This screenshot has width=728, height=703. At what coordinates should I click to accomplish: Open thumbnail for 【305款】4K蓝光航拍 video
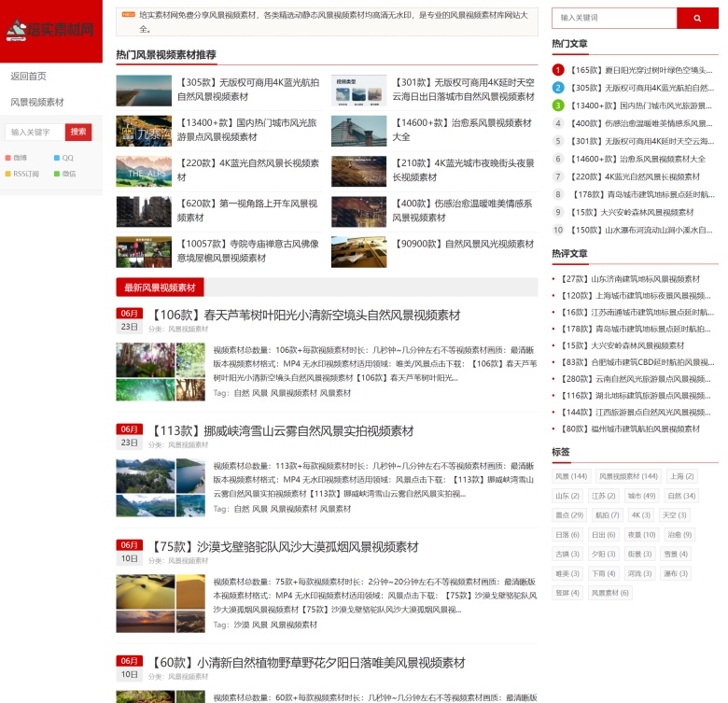click(144, 91)
